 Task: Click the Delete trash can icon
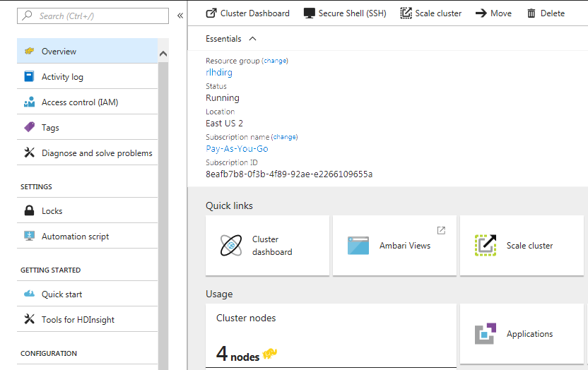[x=531, y=13]
